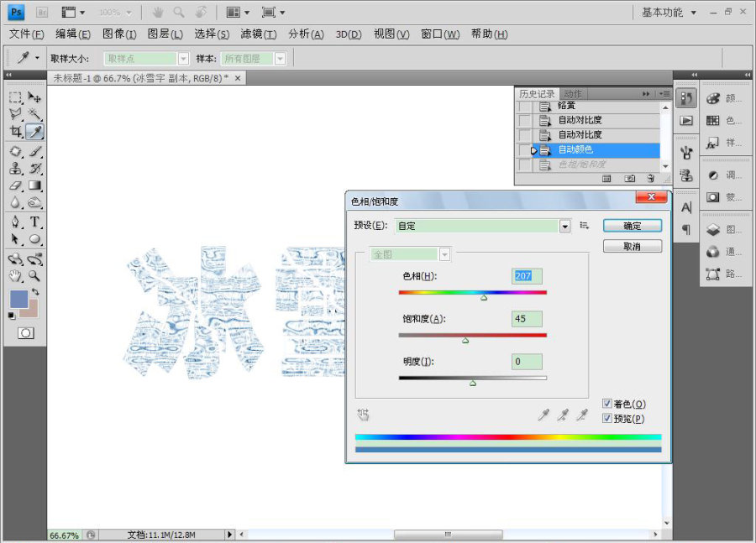Choose the Magic Wand tool
Viewport: 756px width, 543px height.
tap(34, 113)
